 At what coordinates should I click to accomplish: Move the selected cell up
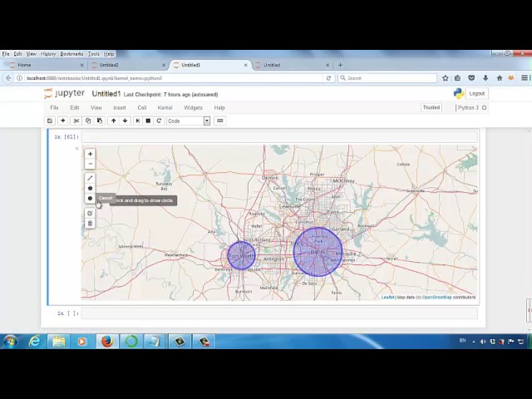tap(114, 121)
